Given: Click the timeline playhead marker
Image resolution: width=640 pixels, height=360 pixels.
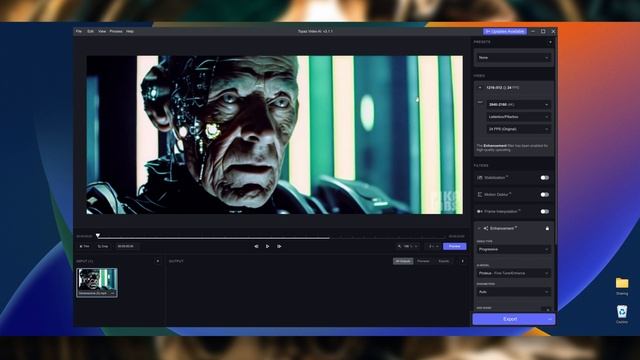Looking at the screenshot, I should 98,236.
